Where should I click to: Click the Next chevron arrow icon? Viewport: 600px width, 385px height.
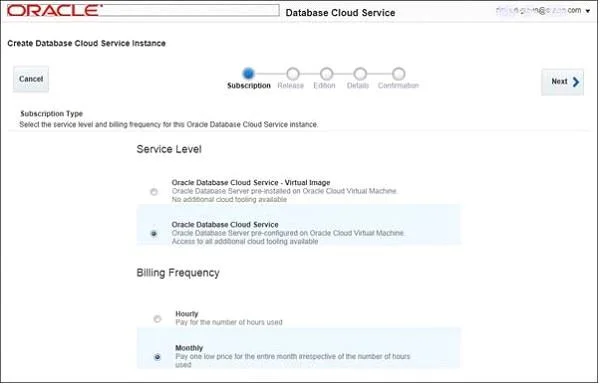point(576,82)
